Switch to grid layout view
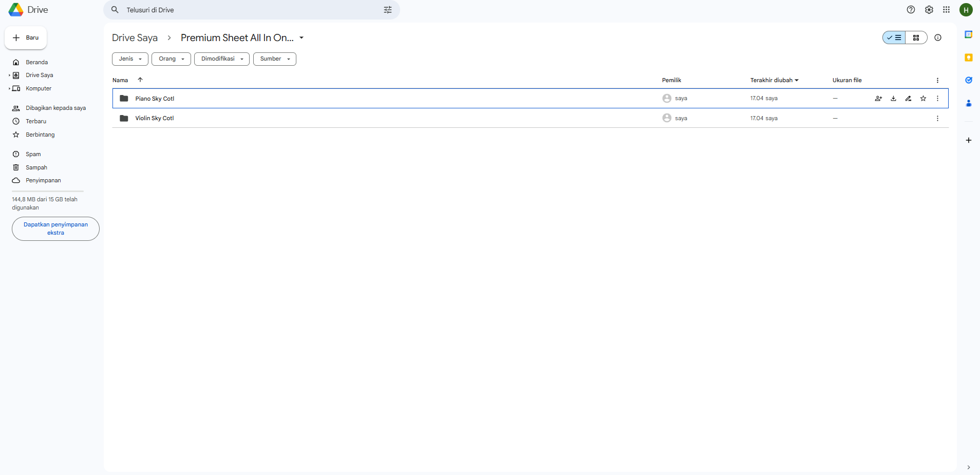Viewport: 980px width, 475px height. [x=916, y=37]
